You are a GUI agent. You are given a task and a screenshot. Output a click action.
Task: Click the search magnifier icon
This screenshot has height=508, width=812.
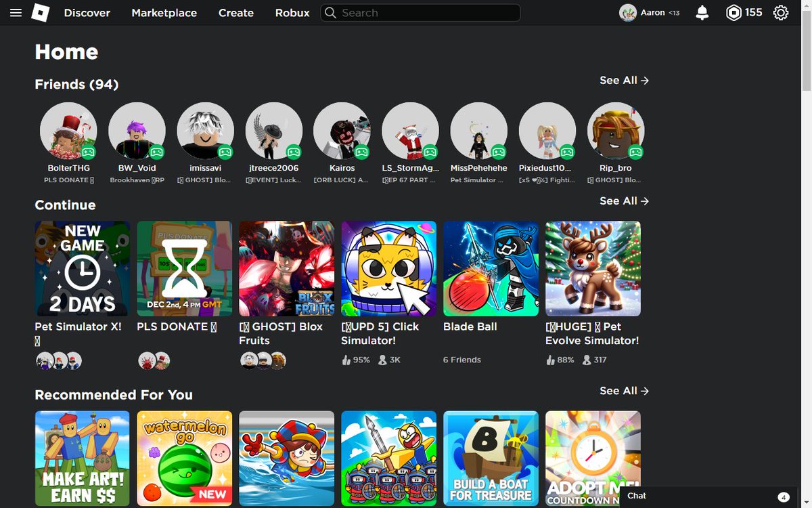(330, 13)
